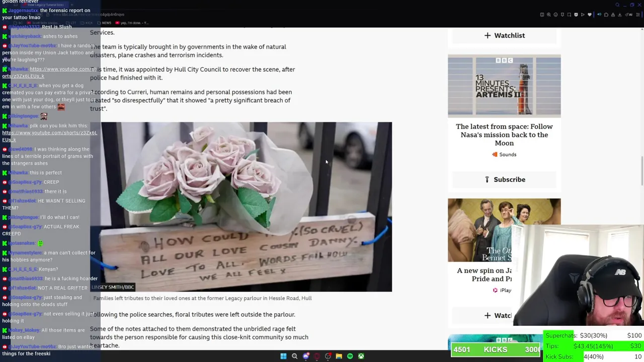Click the Superchats goal bar in overlay

(x=593, y=335)
